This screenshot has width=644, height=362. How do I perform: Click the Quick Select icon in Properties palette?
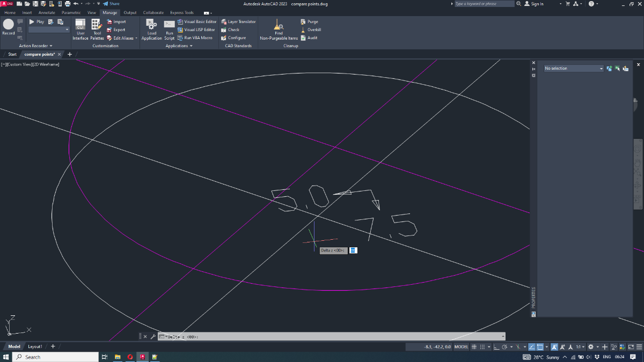coord(626,69)
